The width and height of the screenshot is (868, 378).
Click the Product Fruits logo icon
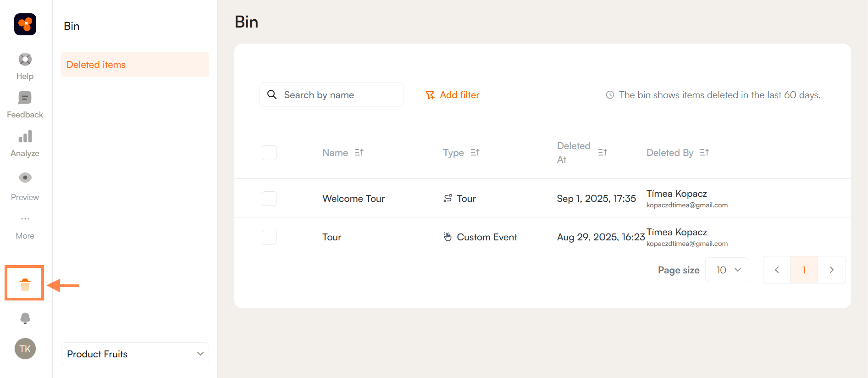point(25,24)
